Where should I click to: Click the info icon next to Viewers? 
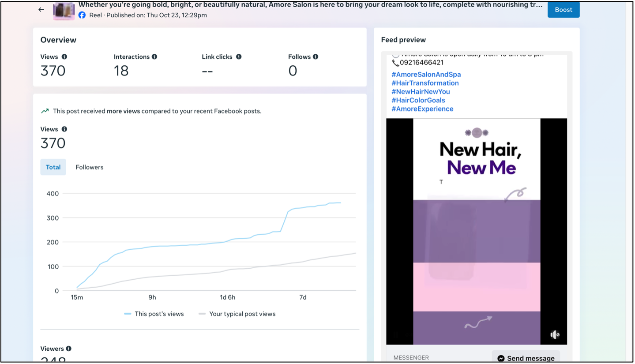coord(69,349)
